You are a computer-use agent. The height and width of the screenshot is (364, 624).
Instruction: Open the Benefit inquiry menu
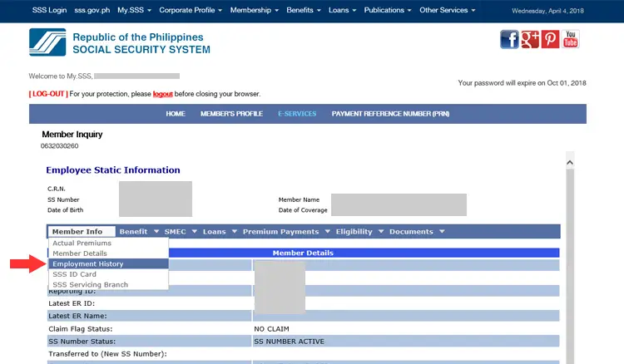[139, 231]
